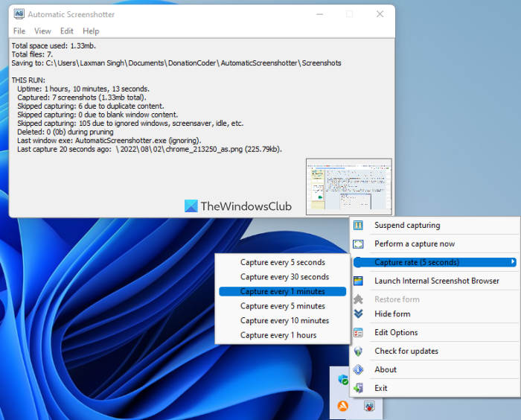The width and height of the screenshot is (521, 420).
Task: Click 'Captured: 7 screenshots' line
Action: pos(82,98)
